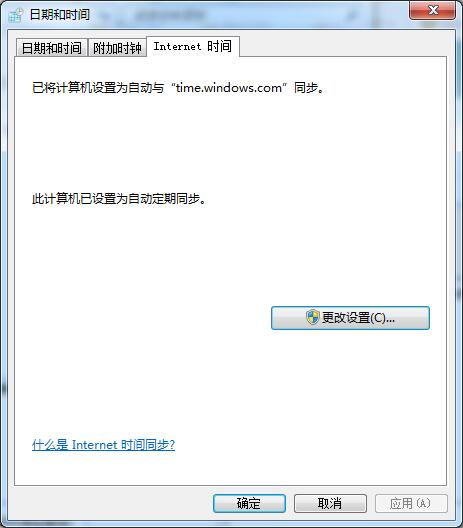463x528 pixels.
Task: Open 什么是 Internet 时间同步? help link
Action: point(103,445)
